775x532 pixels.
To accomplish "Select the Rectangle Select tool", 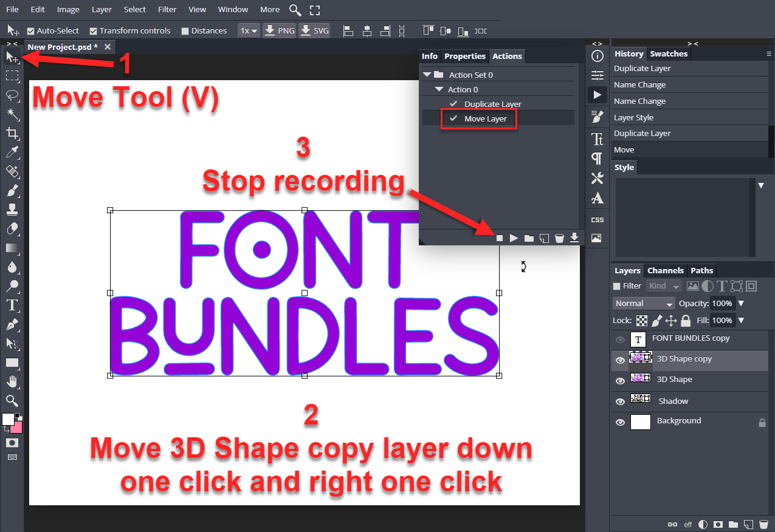I will point(12,76).
